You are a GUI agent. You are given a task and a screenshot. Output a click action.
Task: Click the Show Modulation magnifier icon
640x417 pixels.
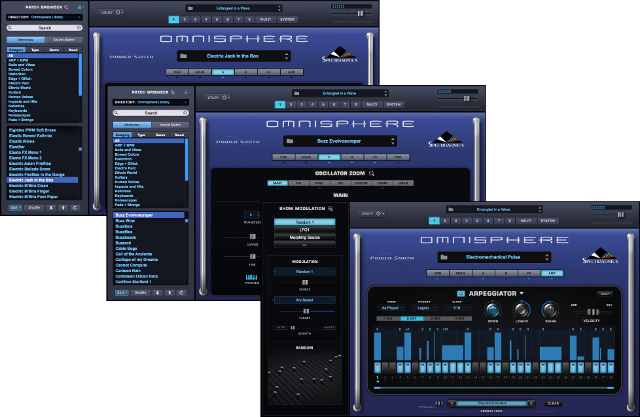point(331,208)
